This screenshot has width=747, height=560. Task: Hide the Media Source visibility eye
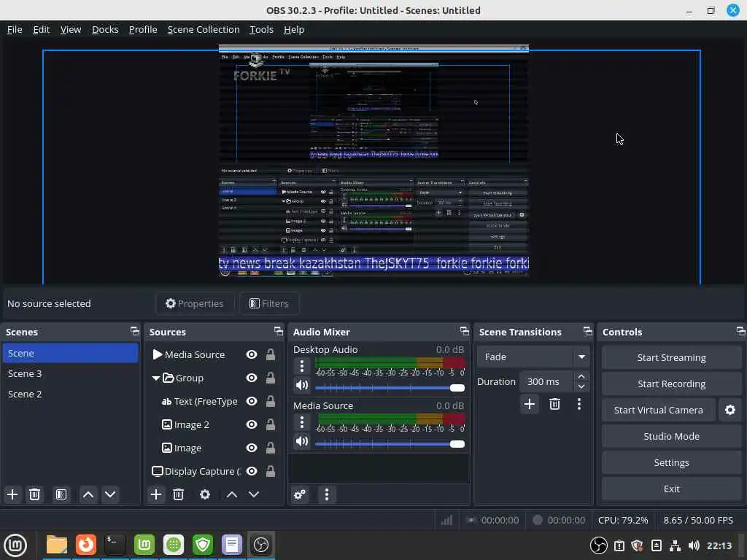tap(252, 355)
